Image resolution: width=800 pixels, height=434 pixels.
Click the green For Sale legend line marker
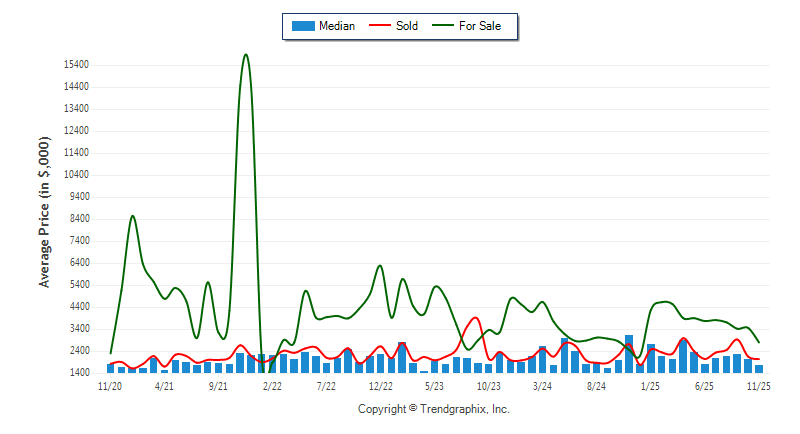443,26
